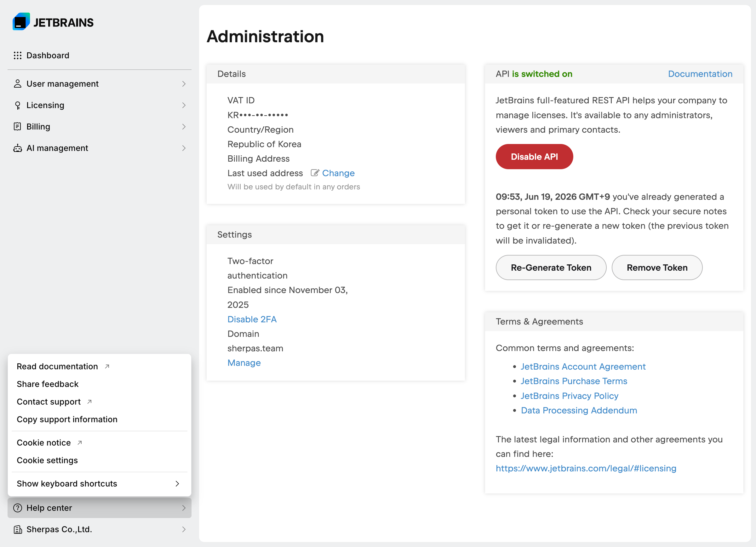Click the JetBrains logo icon
The height and width of the screenshot is (547, 756).
[21, 22]
